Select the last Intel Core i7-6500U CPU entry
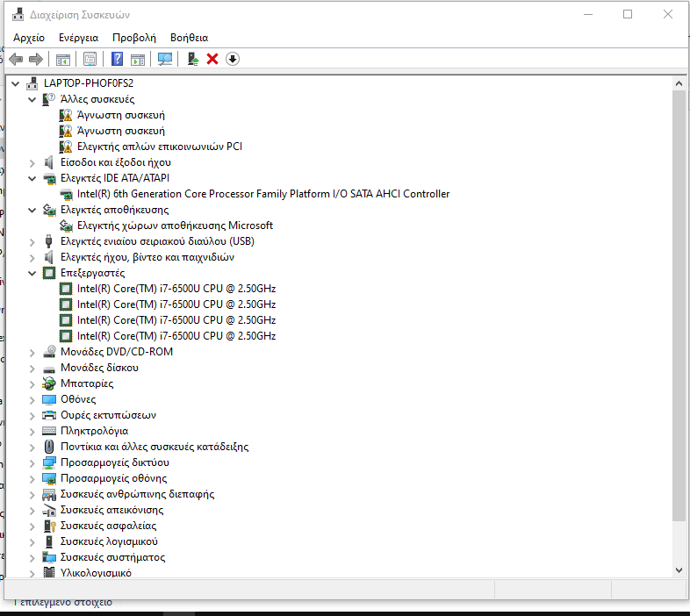 (176, 336)
